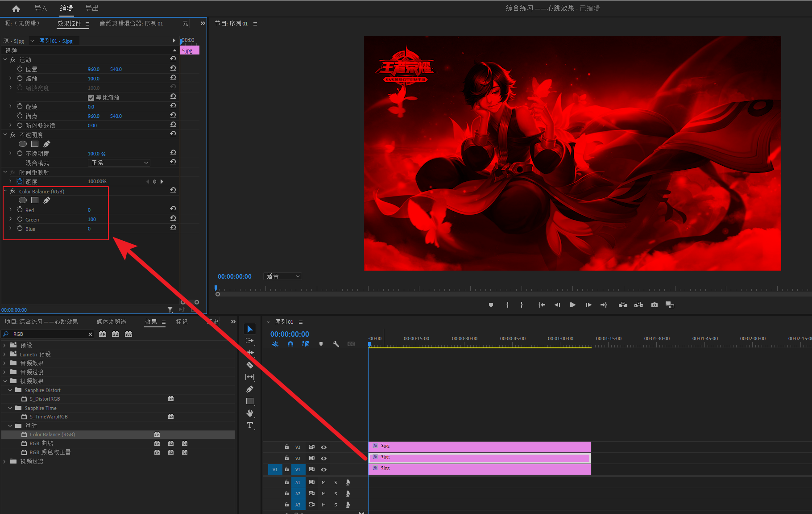Open the 混合模式 dropdown
The height and width of the screenshot is (514, 812).
pos(119,163)
